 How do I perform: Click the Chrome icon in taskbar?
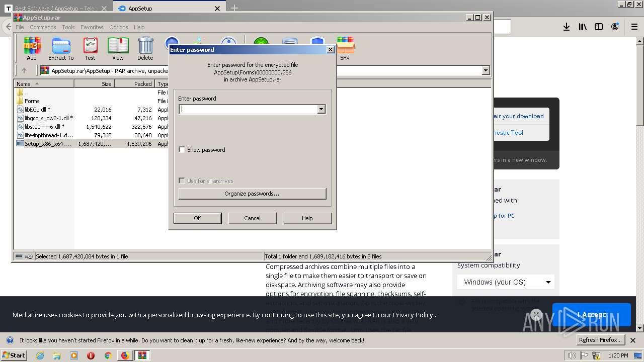tap(108, 355)
